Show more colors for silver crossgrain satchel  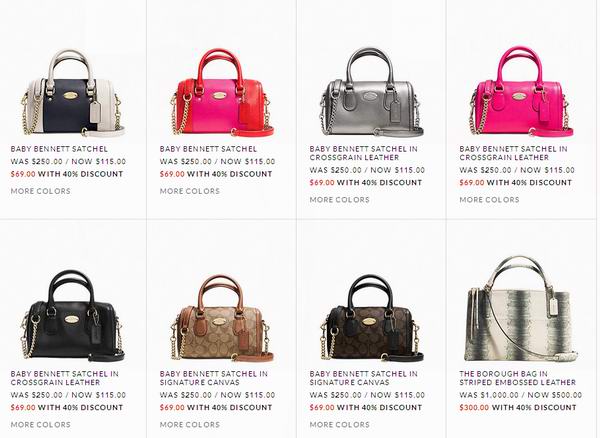(x=339, y=200)
